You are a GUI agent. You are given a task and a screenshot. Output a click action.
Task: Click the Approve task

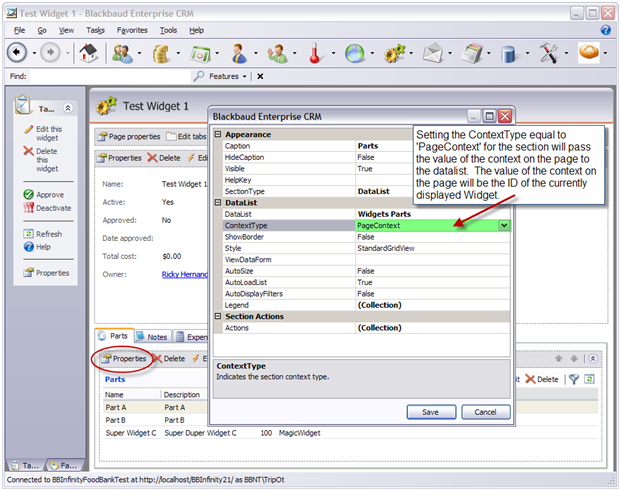point(44,194)
